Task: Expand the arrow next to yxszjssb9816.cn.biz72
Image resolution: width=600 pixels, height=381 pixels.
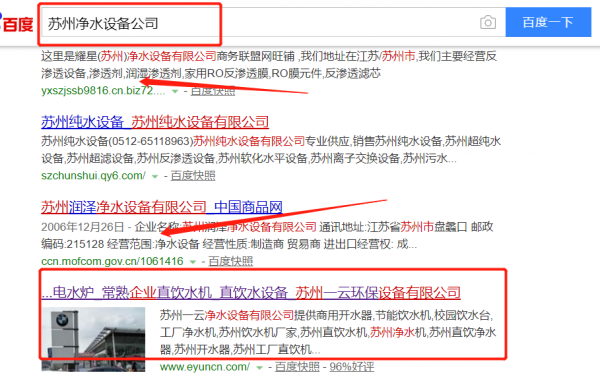Action: [175, 91]
